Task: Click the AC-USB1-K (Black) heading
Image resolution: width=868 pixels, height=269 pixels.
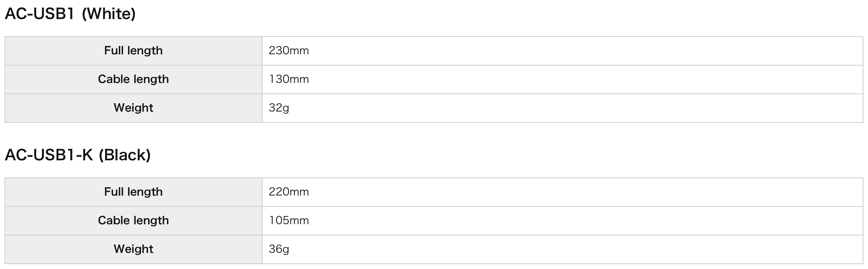Action: (x=78, y=155)
